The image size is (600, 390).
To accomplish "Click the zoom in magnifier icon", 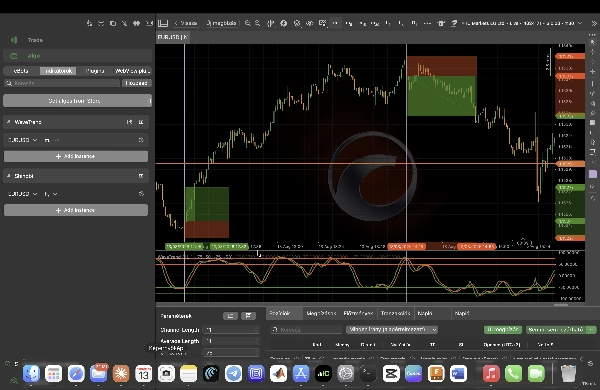I will [x=248, y=23].
